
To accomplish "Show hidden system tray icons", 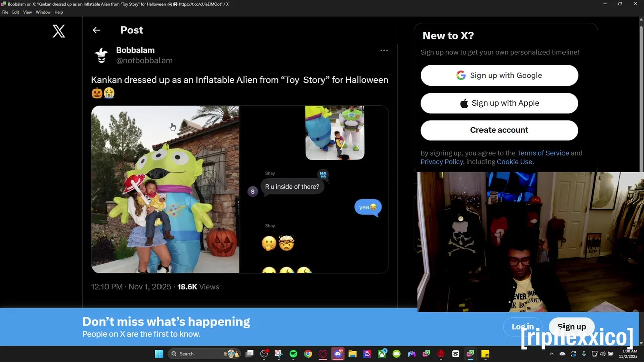I will [551, 354].
